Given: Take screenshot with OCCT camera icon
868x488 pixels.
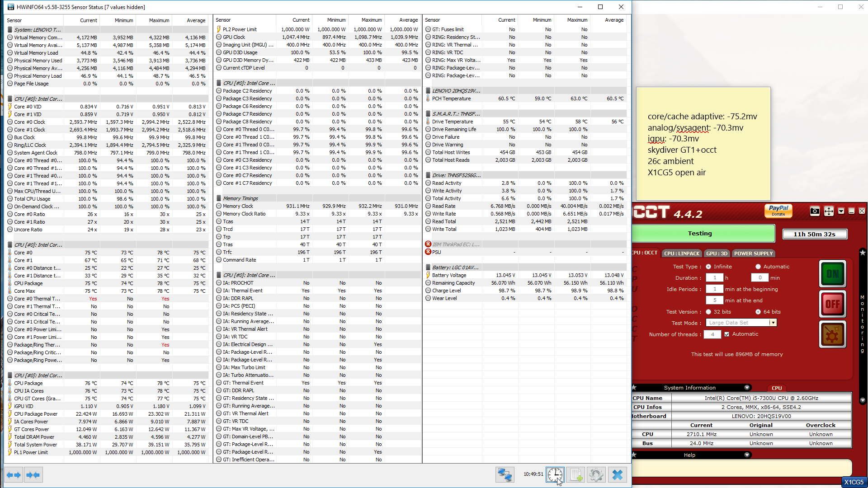Looking at the screenshot, I should point(815,211).
